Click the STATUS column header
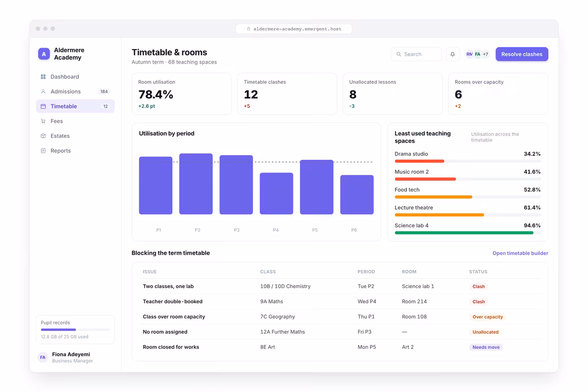The height and width of the screenshot is (392, 588). point(478,272)
